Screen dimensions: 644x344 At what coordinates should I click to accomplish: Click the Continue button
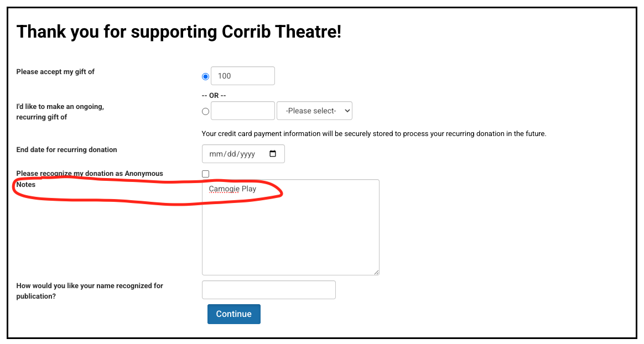click(233, 314)
